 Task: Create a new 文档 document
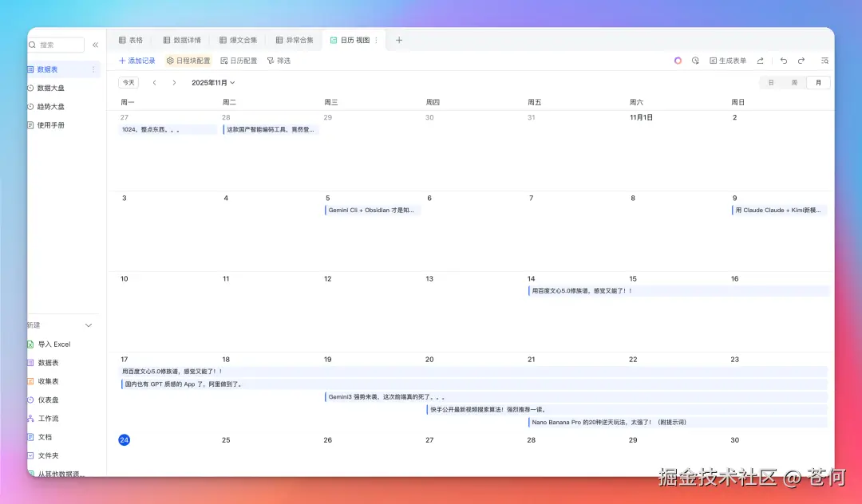pos(45,437)
